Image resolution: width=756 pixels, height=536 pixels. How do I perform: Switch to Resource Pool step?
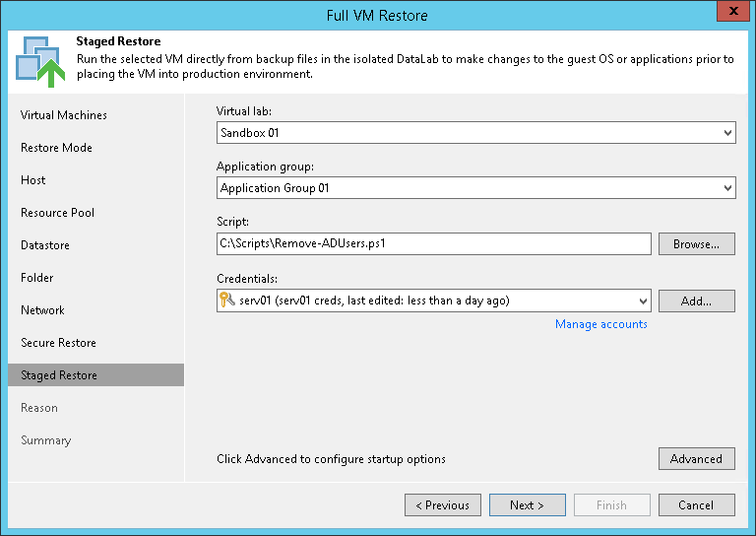coord(57,213)
